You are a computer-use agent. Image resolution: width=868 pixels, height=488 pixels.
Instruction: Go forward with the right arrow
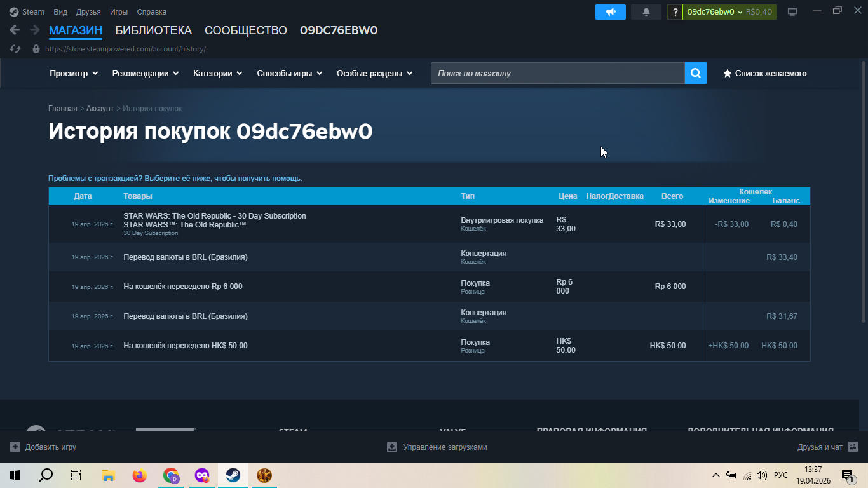(x=35, y=30)
